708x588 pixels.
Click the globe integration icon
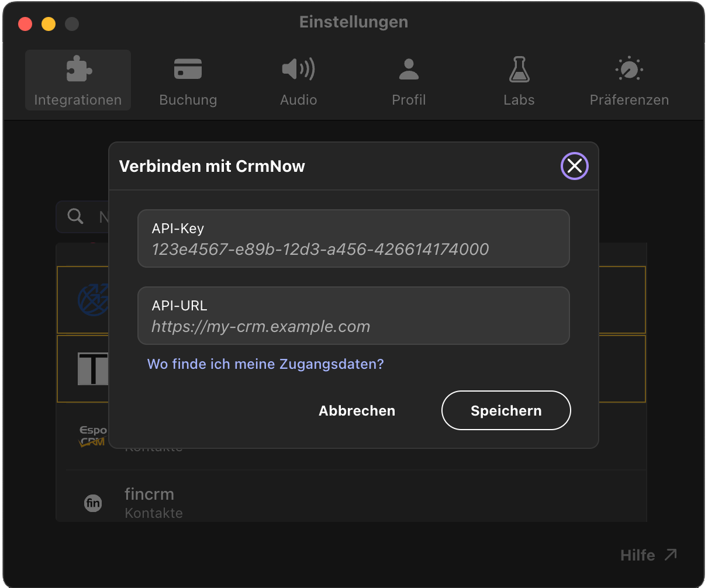(94, 299)
